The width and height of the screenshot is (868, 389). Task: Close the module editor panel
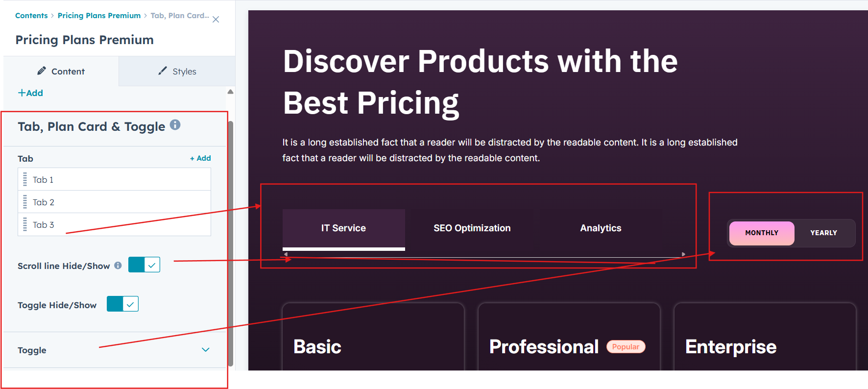(216, 20)
